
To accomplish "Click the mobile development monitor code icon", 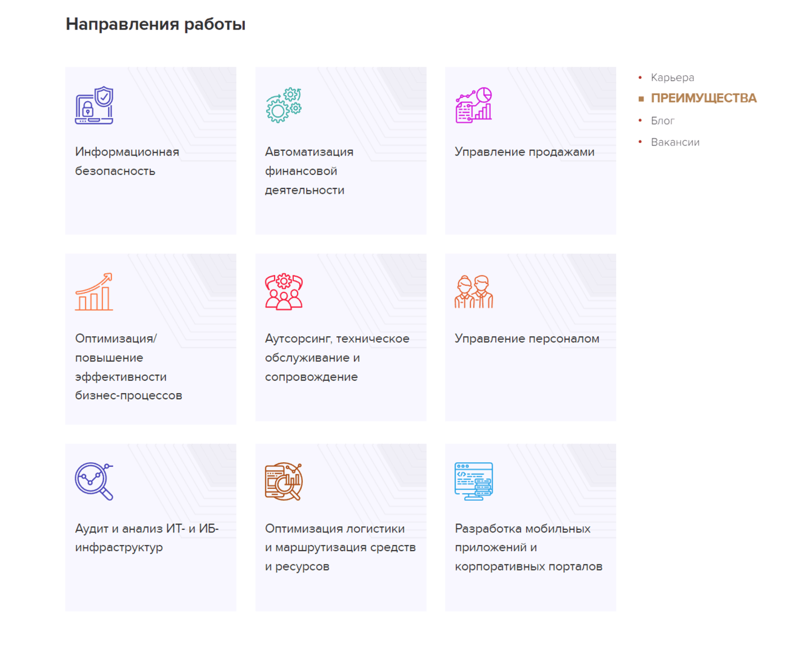I will [x=474, y=482].
